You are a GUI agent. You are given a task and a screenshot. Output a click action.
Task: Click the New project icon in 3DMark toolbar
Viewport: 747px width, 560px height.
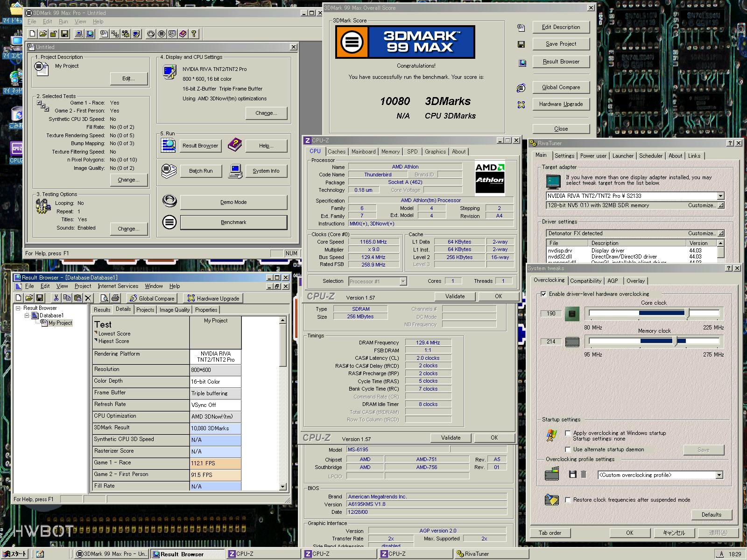coord(32,34)
